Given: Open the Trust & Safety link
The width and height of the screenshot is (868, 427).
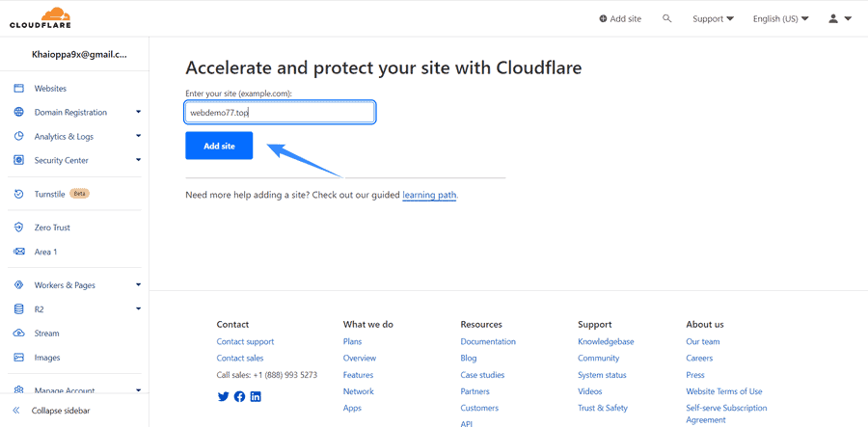Looking at the screenshot, I should (603, 408).
